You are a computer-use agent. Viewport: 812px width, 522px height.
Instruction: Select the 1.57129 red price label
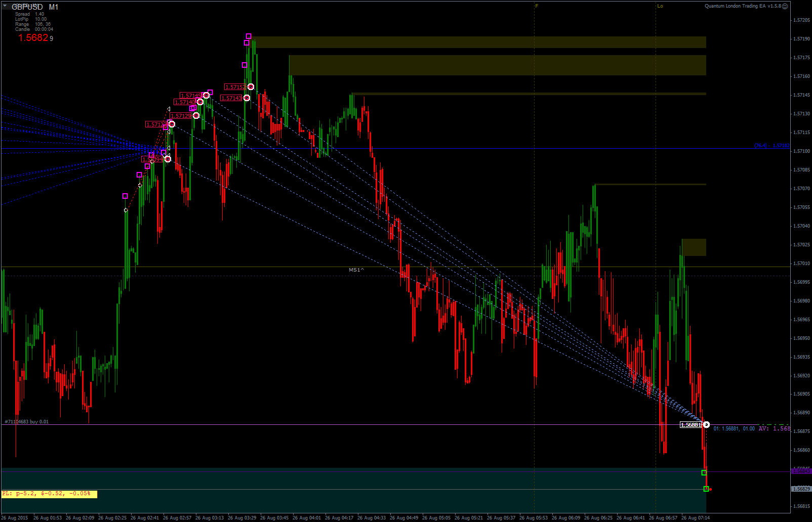(x=181, y=116)
